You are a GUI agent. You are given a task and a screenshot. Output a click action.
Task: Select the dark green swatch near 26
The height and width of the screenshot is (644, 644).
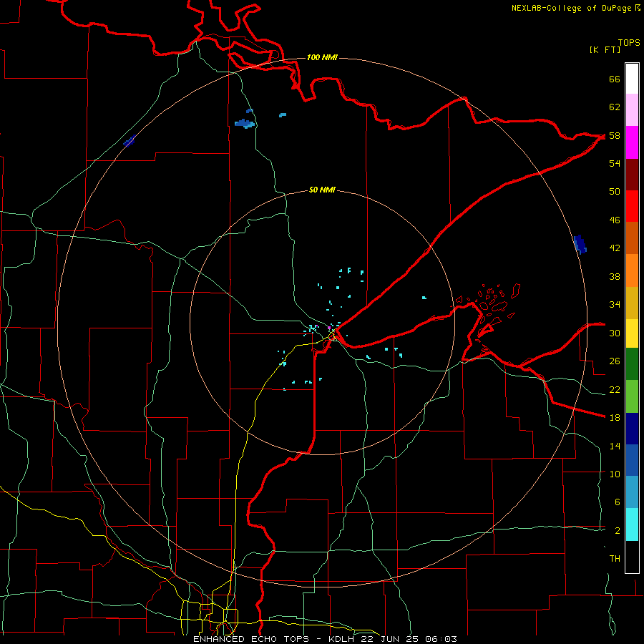point(632,364)
